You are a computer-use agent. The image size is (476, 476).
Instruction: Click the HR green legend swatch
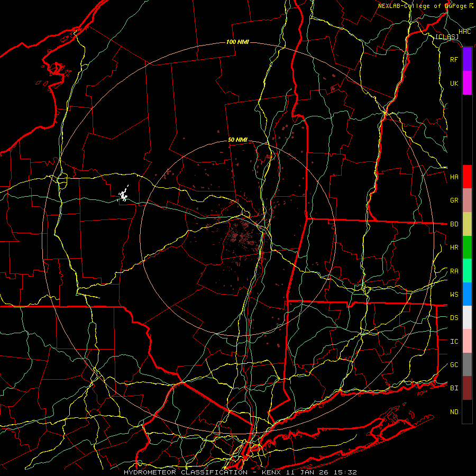tap(467, 248)
